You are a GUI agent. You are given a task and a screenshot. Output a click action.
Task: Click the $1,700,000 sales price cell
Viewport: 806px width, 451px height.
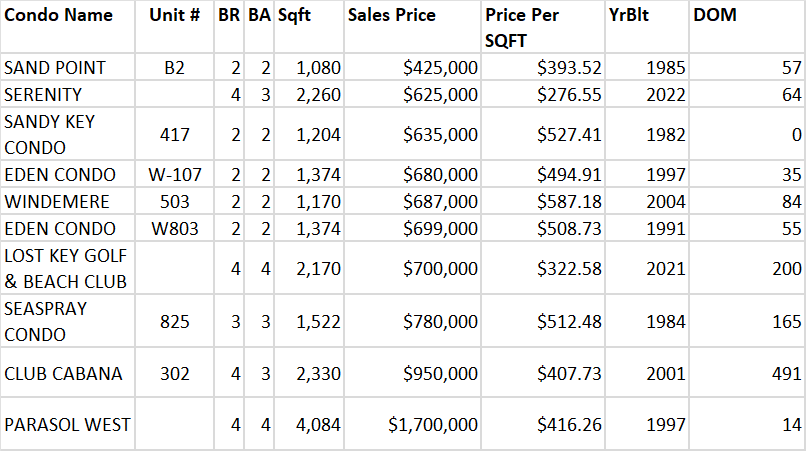[x=433, y=425]
